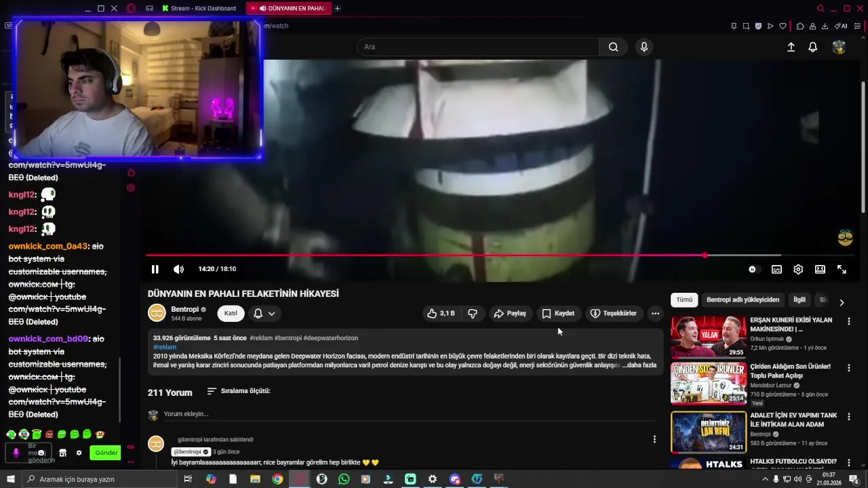This screenshot has height=488, width=868.
Task: Open a new browser tab
Action: pyautogui.click(x=338, y=8)
